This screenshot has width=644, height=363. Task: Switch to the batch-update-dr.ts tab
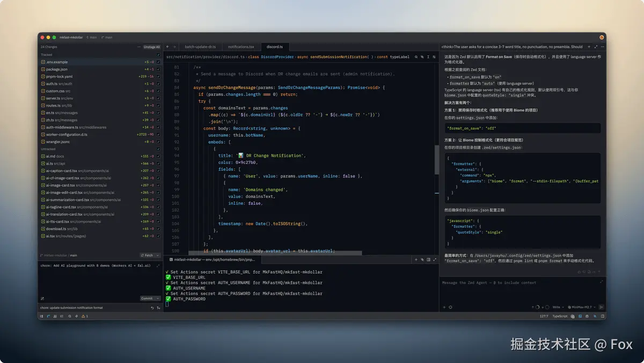pos(200,47)
